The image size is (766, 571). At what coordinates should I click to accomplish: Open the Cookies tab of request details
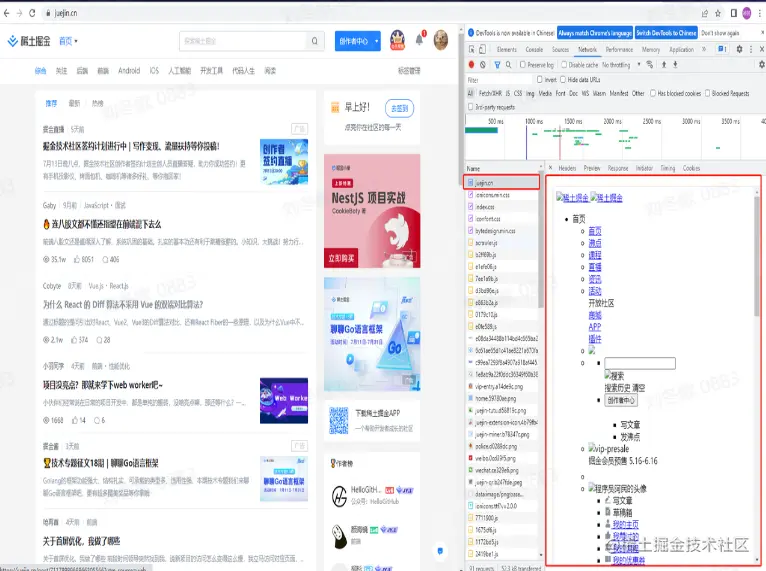pyautogui.click(x=691, y=168)
